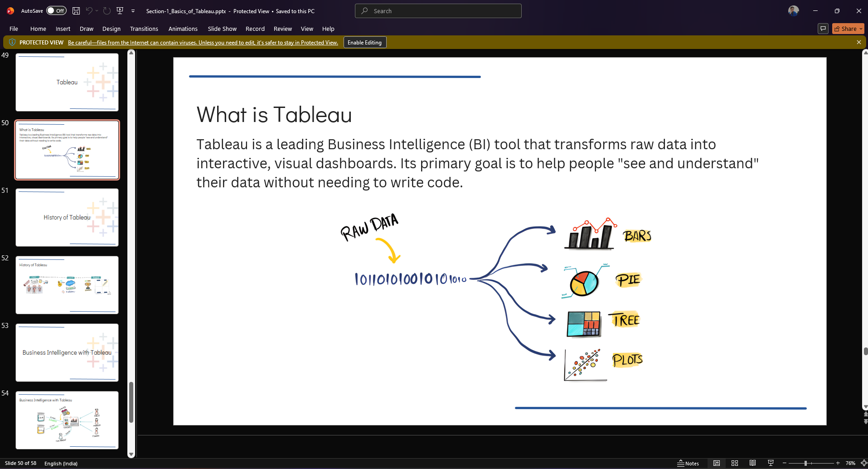Fit slide to current window icon

coord(864,463)
